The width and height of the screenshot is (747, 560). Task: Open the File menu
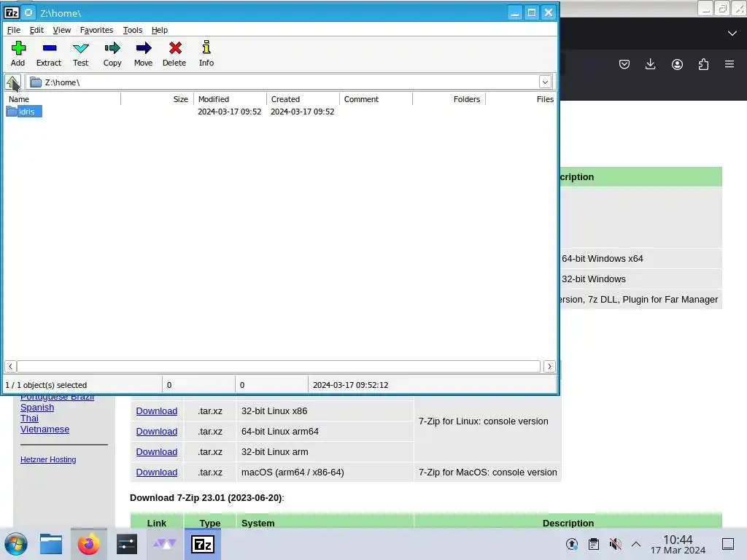coord(13,30)
